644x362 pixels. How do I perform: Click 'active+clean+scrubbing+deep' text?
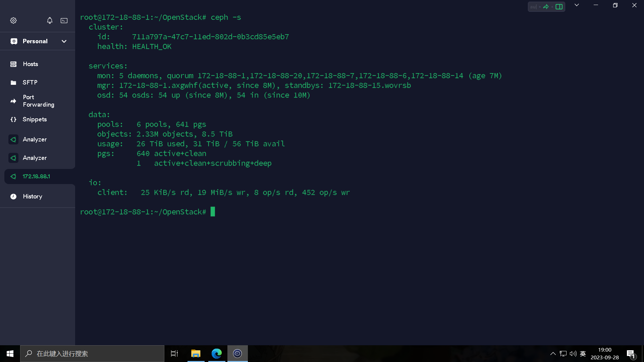coord(213,163)
